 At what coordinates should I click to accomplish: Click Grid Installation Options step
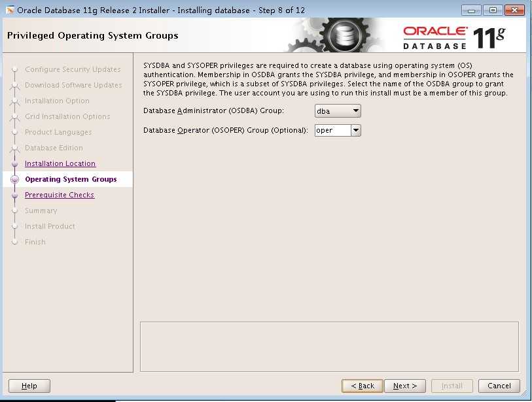click(67, 116)
